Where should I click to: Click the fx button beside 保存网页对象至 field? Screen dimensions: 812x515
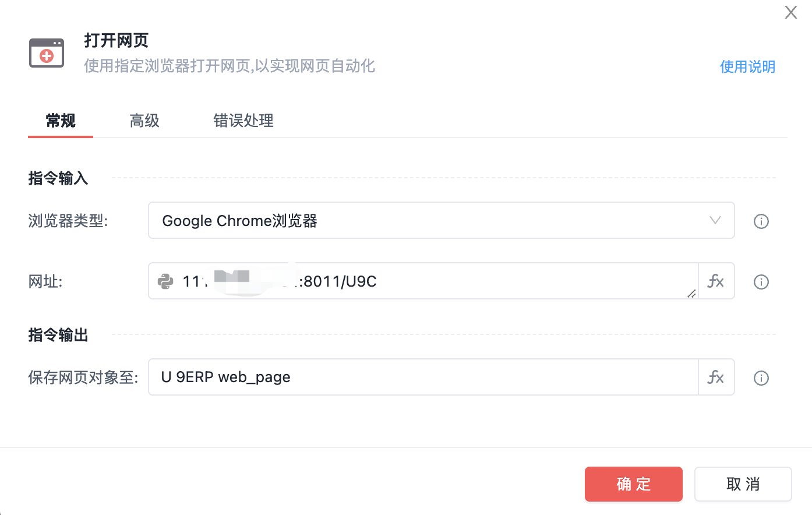pyautogui.click(x=716, y=377)
